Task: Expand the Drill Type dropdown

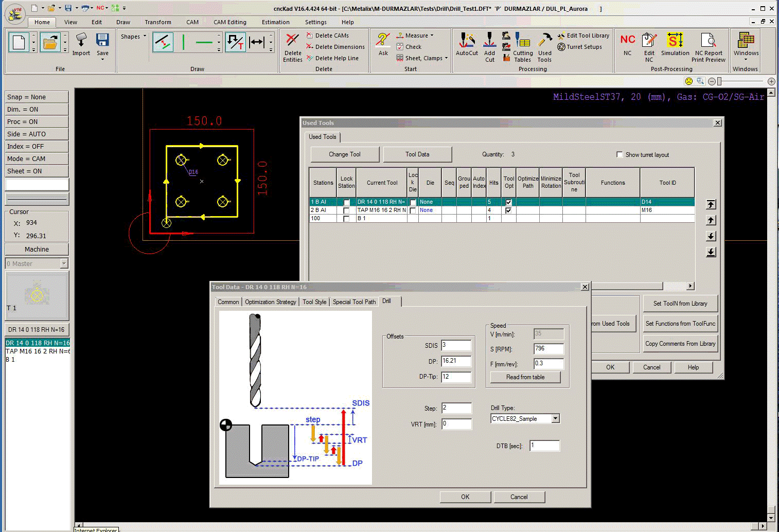Action: [x=555, y=419]
